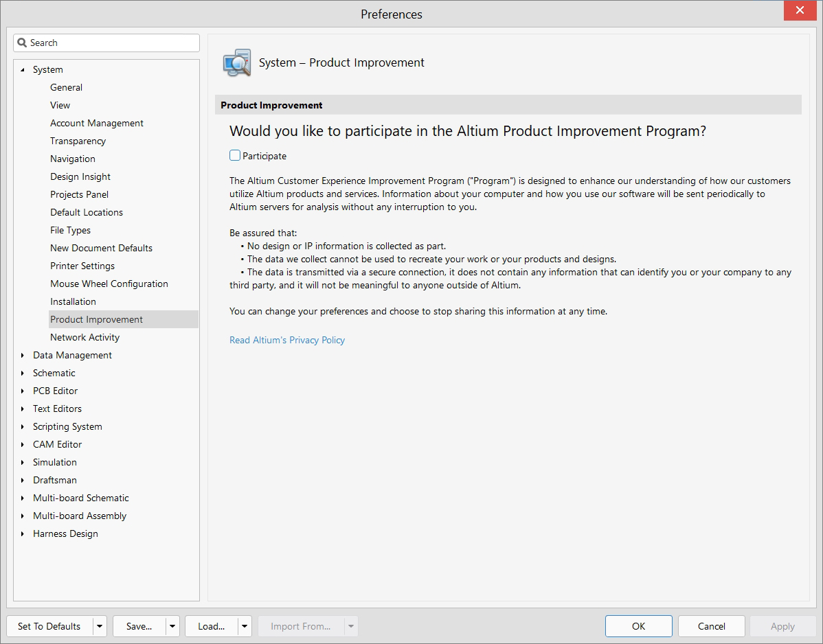
Task: Open the Design Insight page
Action: coord(80,176)
